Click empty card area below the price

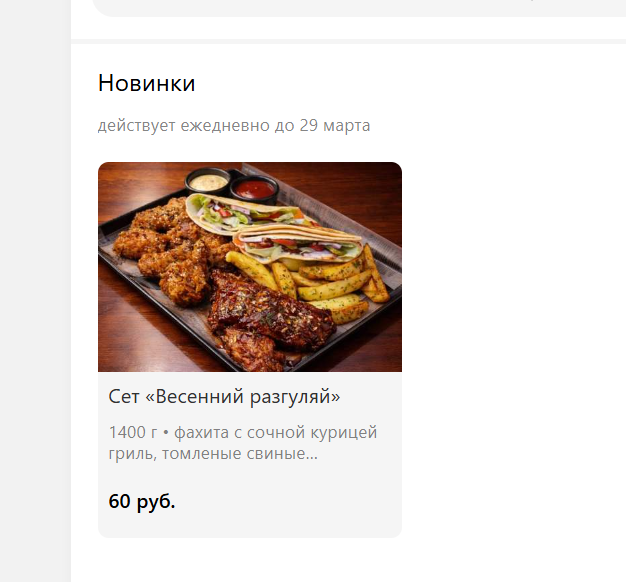250,525
